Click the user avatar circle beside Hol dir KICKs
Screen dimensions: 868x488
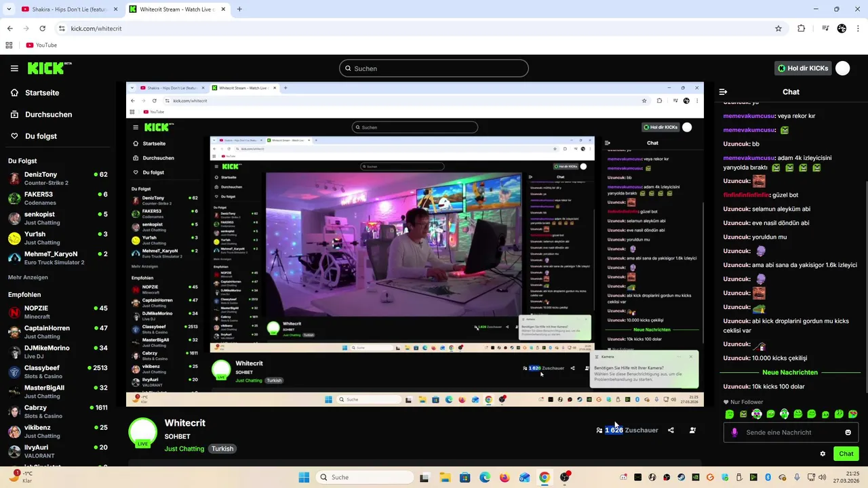coord(843,68)
